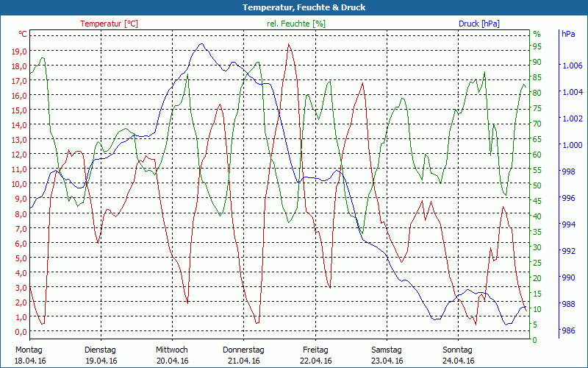Click the blue pressure peak on Wednesday
This screenshot has height=368, width=588.
201,43
